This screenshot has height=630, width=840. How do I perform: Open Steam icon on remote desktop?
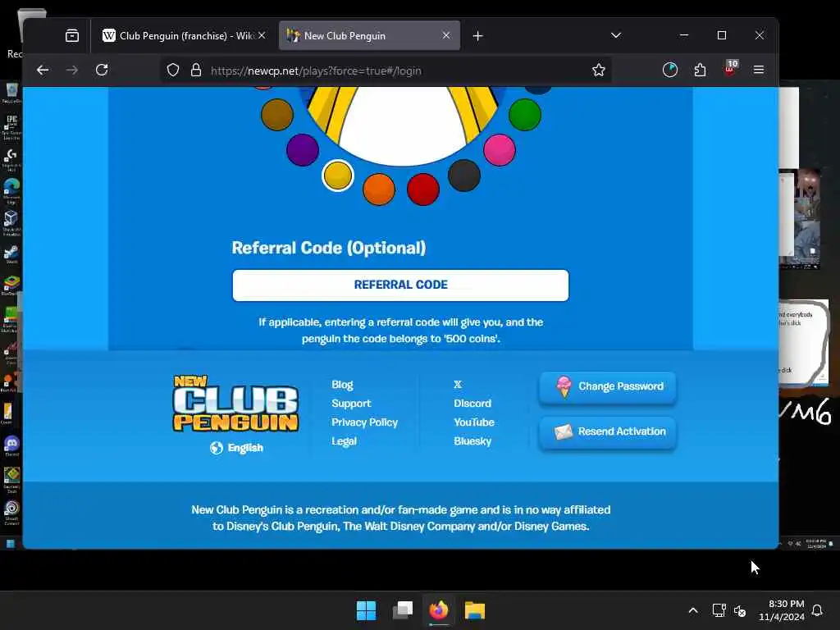click(11, 253)
